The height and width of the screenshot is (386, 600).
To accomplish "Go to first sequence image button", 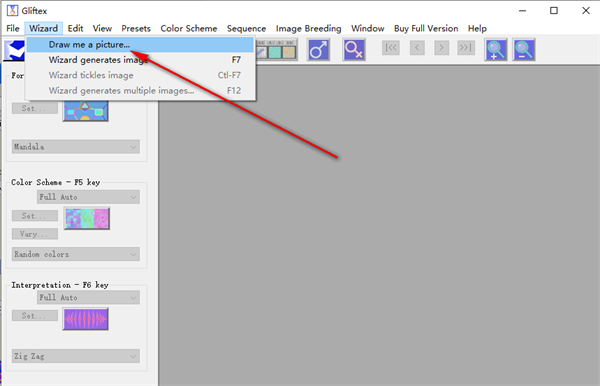I will point(391,48).
